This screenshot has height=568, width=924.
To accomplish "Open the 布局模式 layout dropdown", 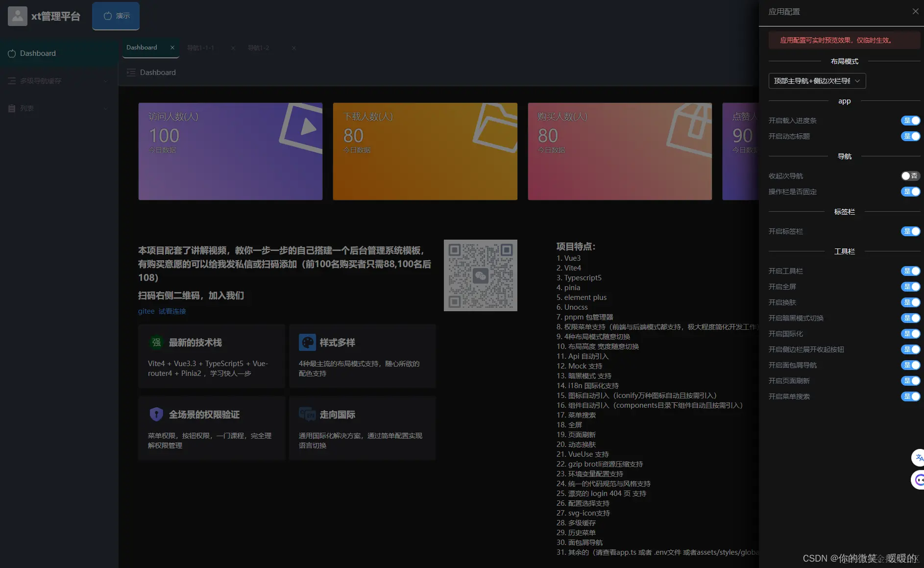I will click(x=817, y=81).
